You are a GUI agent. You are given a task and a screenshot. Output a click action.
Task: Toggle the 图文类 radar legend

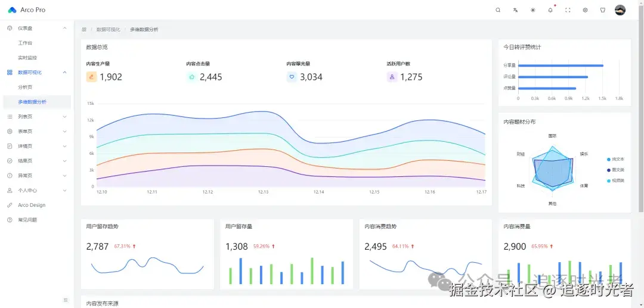[615, 170]
